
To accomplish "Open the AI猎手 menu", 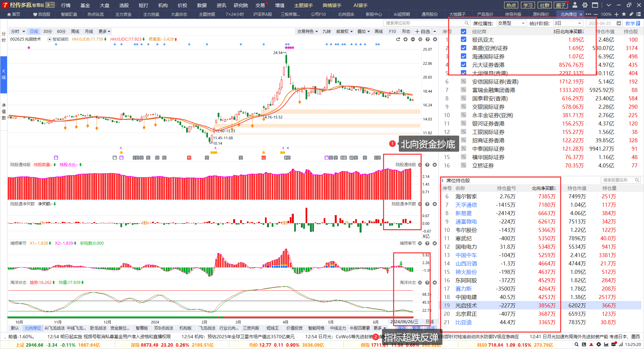I will point(361,5).
